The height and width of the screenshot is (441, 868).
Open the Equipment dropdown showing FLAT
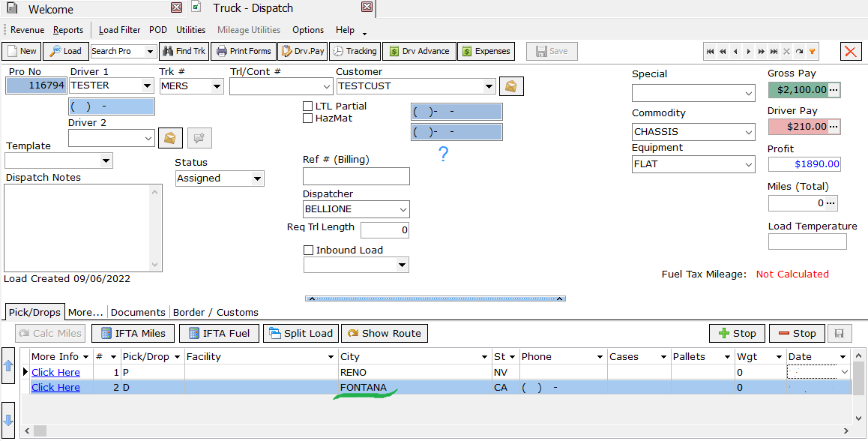click(x=748, y=164)
